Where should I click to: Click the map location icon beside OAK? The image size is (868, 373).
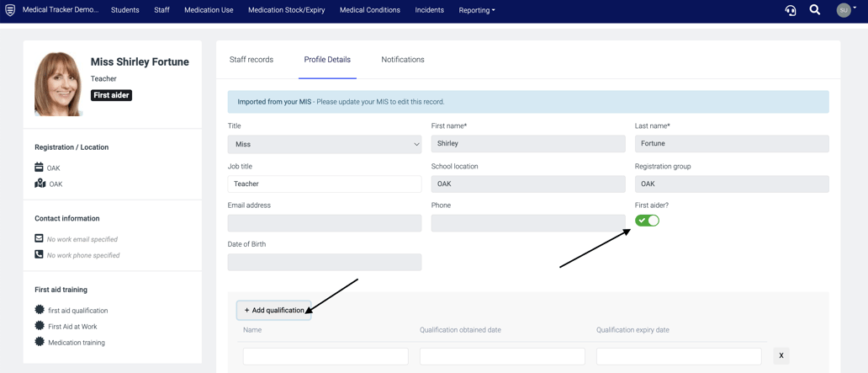[x=40, y=184]
